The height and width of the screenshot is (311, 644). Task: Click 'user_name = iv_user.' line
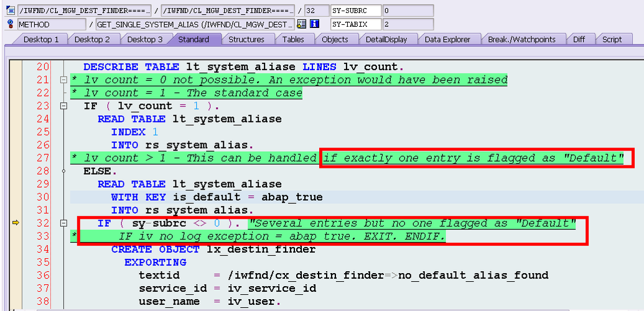(x=210, y=301)
